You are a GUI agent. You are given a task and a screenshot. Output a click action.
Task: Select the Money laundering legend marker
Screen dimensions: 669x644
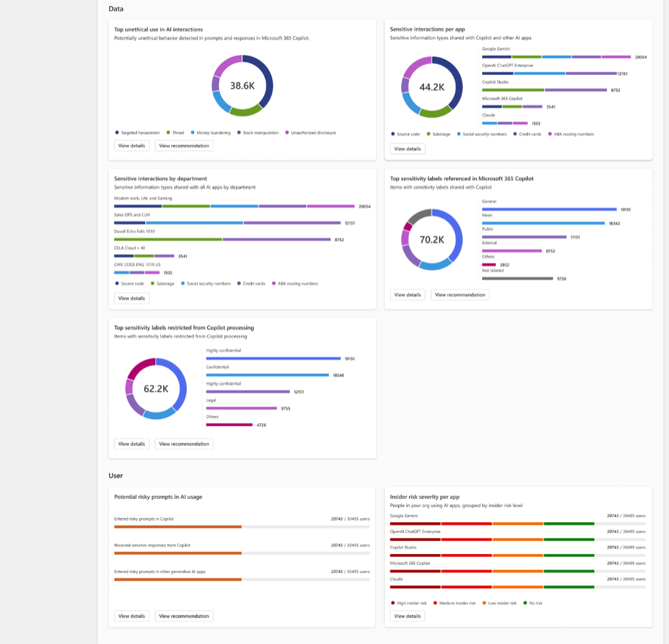click(x=192, y=133)
